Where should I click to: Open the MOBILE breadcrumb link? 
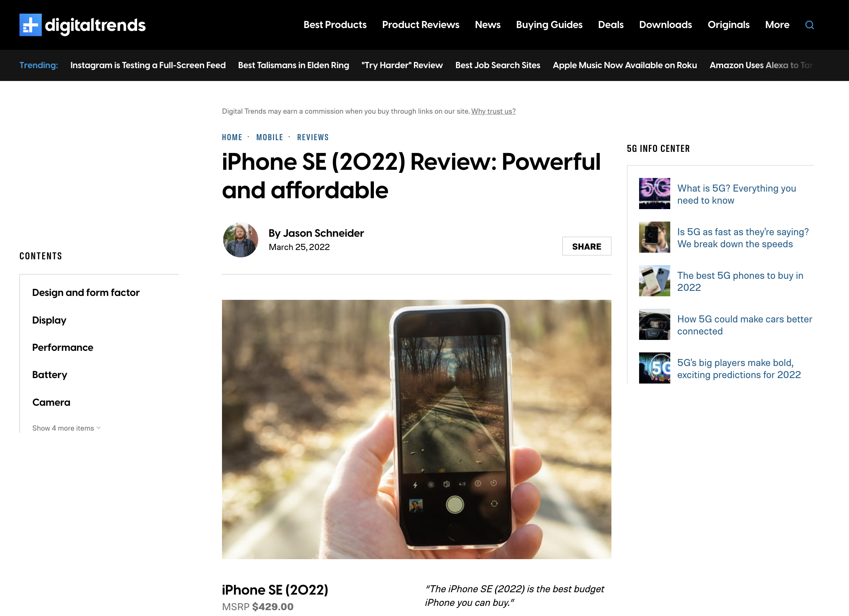(x=269, y=137)
